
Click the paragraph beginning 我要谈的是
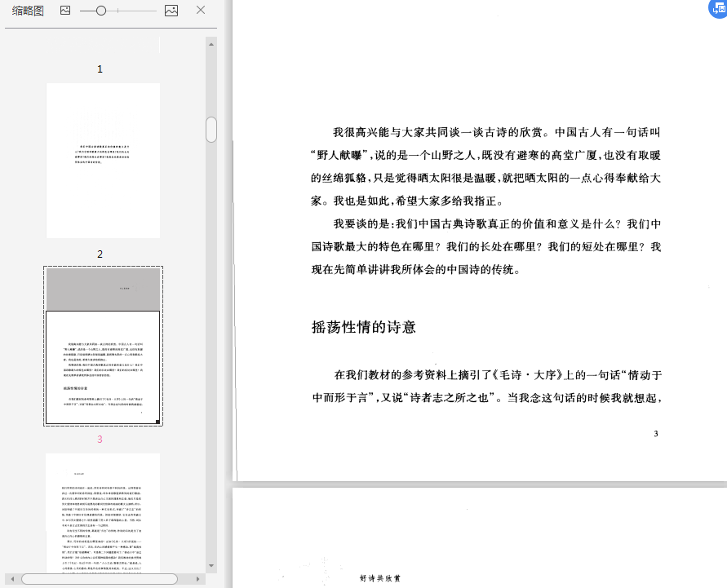tap(485, 247)
